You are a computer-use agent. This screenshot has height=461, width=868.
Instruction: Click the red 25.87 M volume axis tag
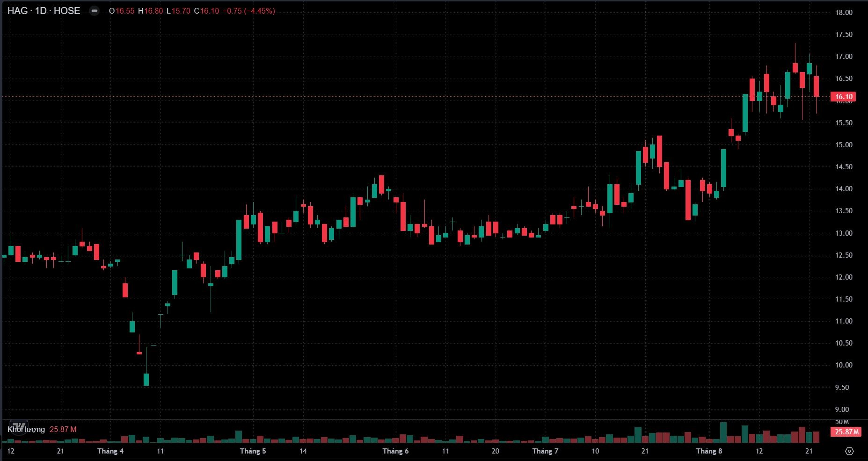[846, 432]
